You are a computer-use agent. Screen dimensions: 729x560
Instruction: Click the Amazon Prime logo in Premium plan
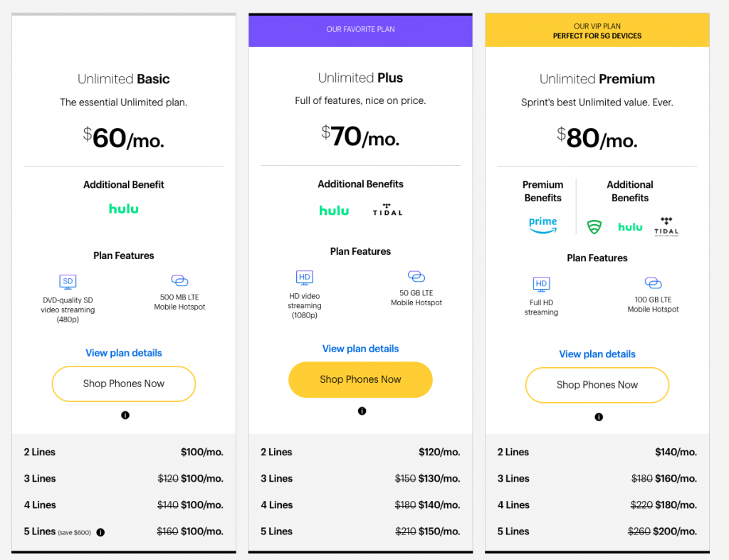pyautogui.click(x=542, y=225)
